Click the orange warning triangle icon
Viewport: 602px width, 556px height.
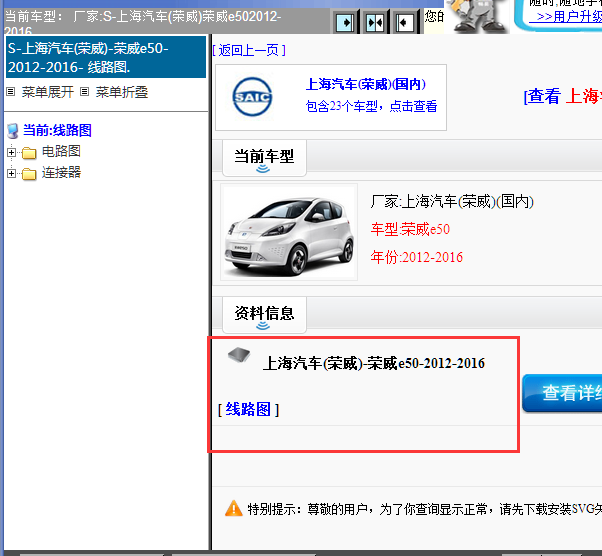coord(233,508)
